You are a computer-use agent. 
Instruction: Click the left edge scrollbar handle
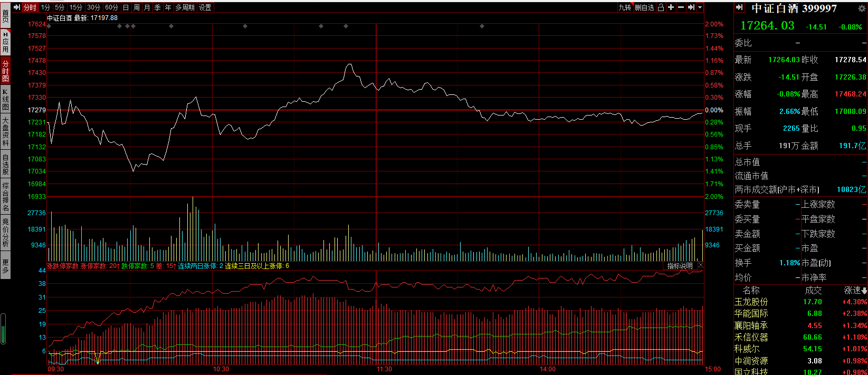(x=3, y=329)
